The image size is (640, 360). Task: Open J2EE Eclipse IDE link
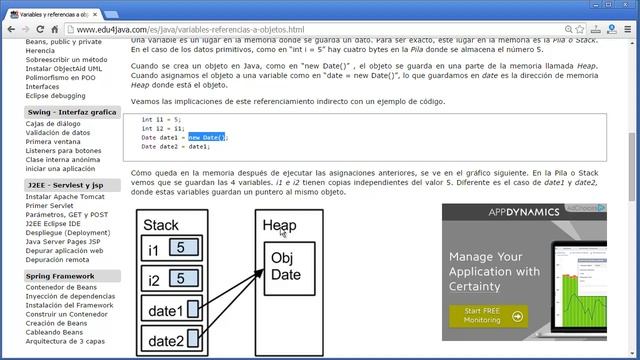click(x=53, y=224)
